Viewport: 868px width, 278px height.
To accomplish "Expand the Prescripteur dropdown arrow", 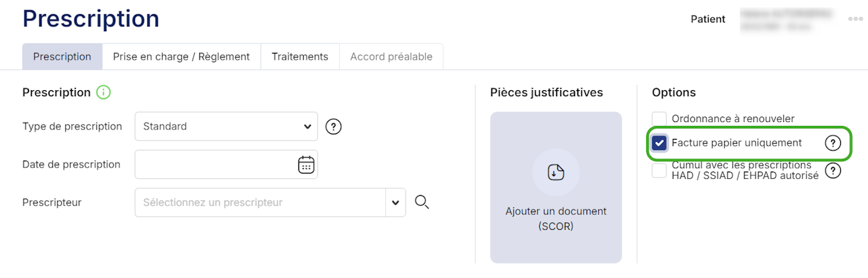I will coord(395,202).
